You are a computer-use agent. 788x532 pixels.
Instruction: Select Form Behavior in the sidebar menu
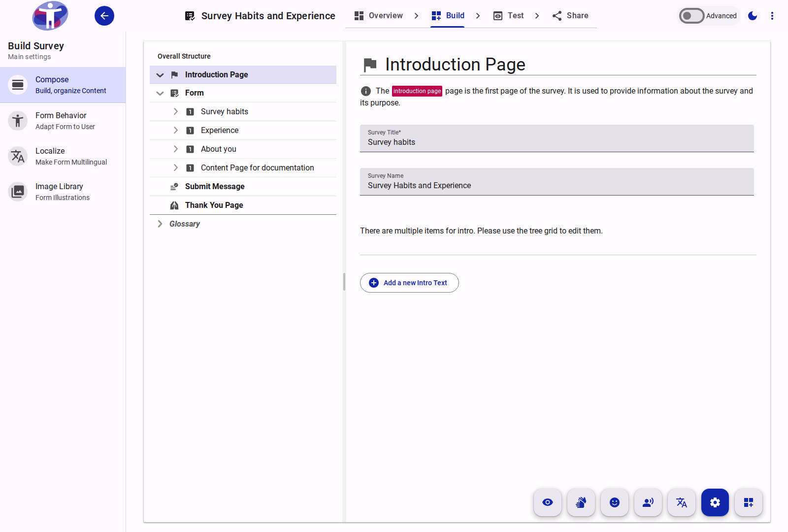click(x=63, y=121)
